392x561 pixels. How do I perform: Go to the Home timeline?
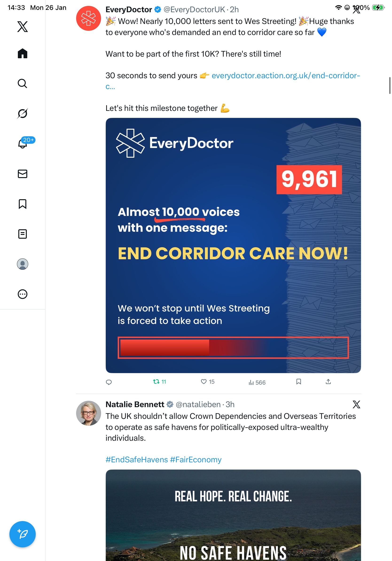pyautogui.click(x=23, y=54)
